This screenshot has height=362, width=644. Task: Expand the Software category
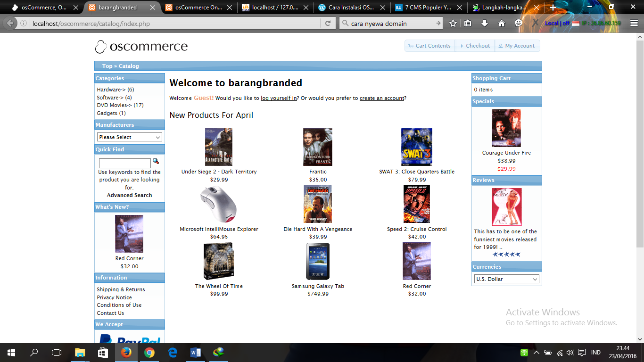[x=110, y=98]
